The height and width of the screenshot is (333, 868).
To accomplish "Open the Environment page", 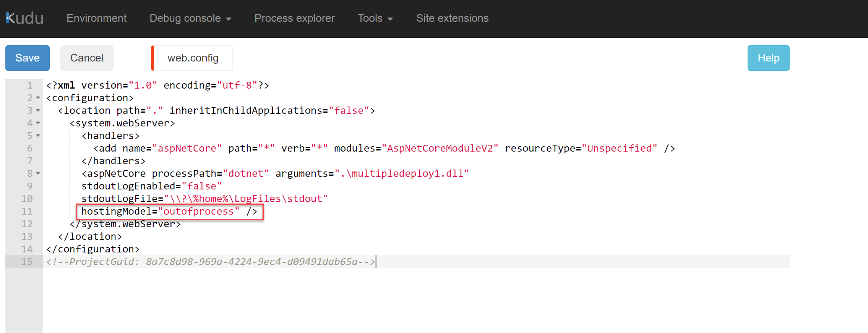I will pyautogui.click(x=96, y=18).
